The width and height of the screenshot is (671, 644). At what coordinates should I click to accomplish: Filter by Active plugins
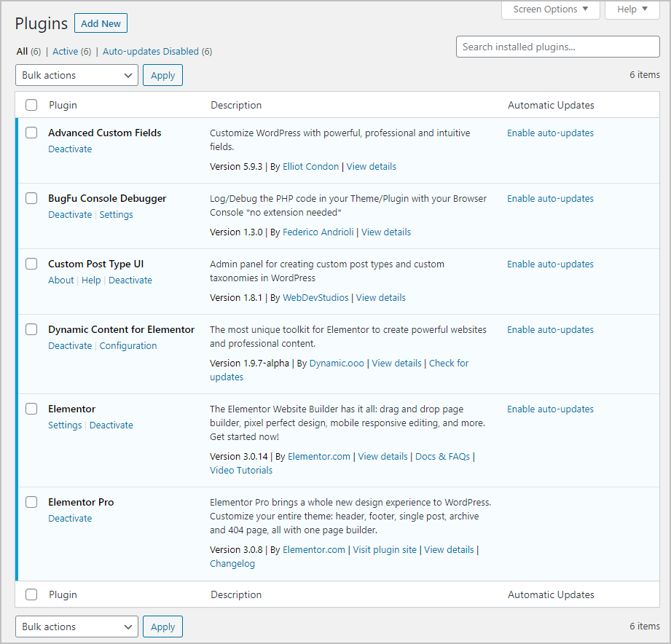click(x=65, y=51)
